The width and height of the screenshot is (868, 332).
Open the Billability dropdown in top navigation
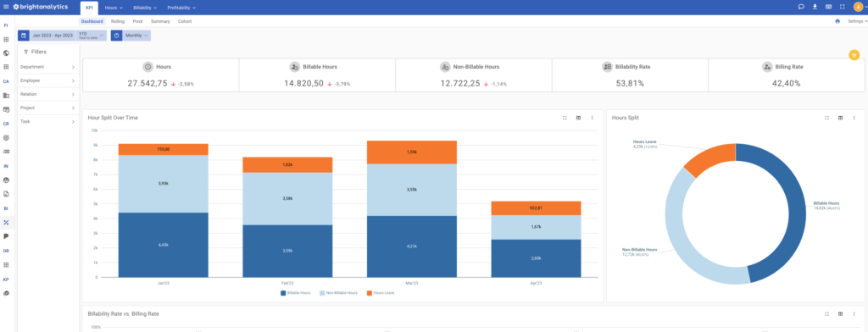(x=145, y=8)
